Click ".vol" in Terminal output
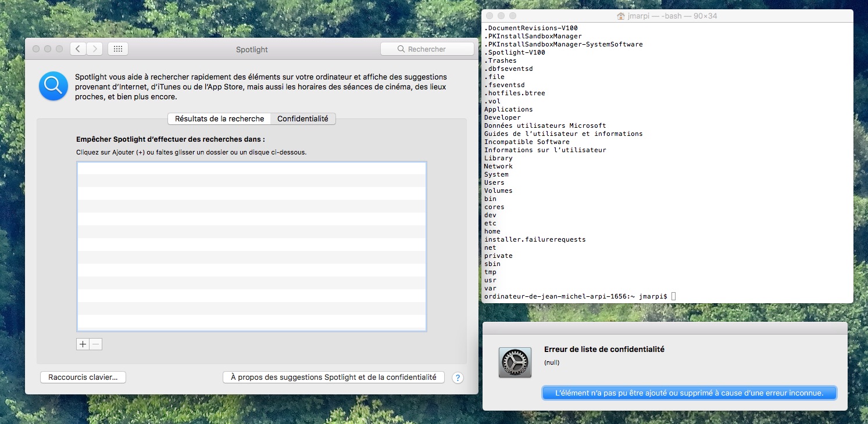868x424 pixels. (492, 101)
